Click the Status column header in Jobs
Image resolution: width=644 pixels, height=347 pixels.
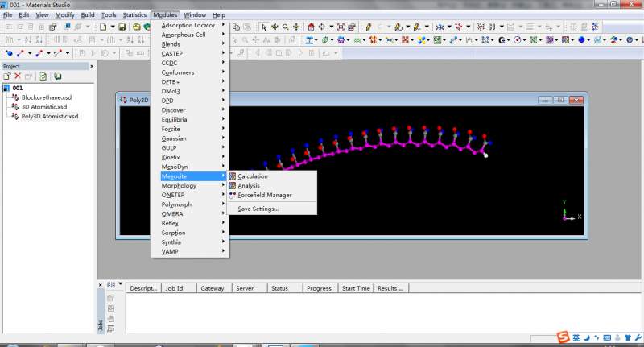pyautogui.click(x=285, y=288)
